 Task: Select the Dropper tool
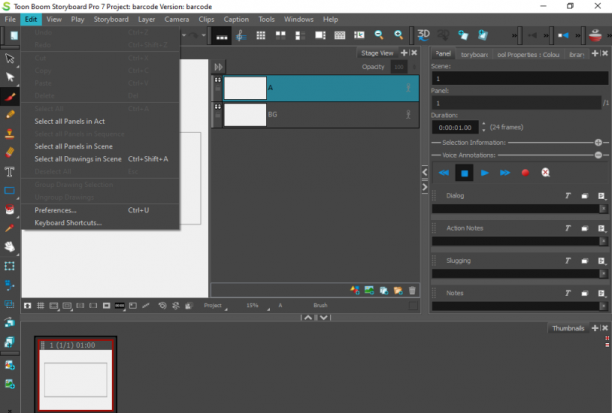(x=10, y=228)
